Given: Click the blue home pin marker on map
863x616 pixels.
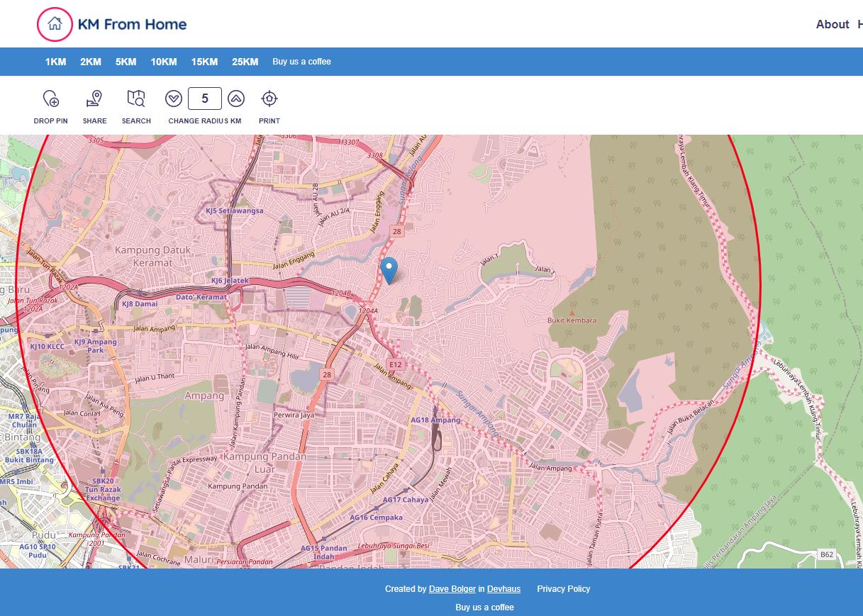Looking at the screenshot, I should pyautogui.click(x=389, y=271).
